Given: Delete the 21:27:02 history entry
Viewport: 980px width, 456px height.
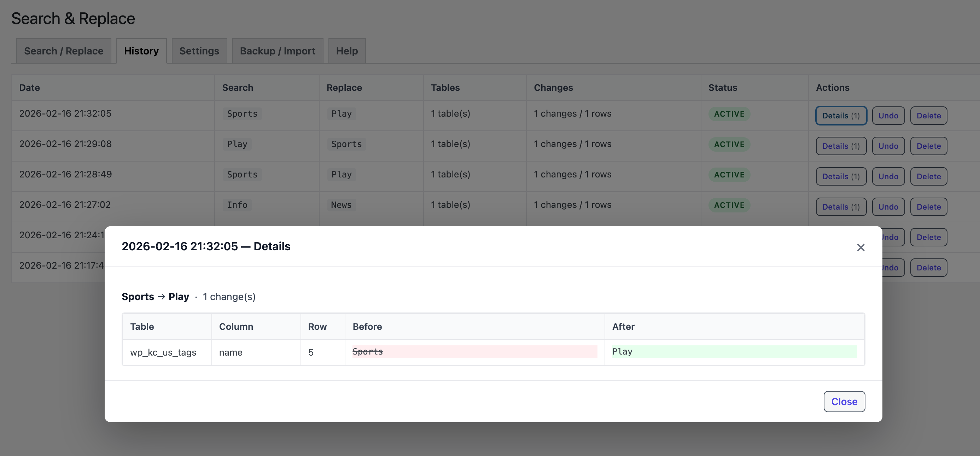Looking at the screenshot, I should 928,206.
